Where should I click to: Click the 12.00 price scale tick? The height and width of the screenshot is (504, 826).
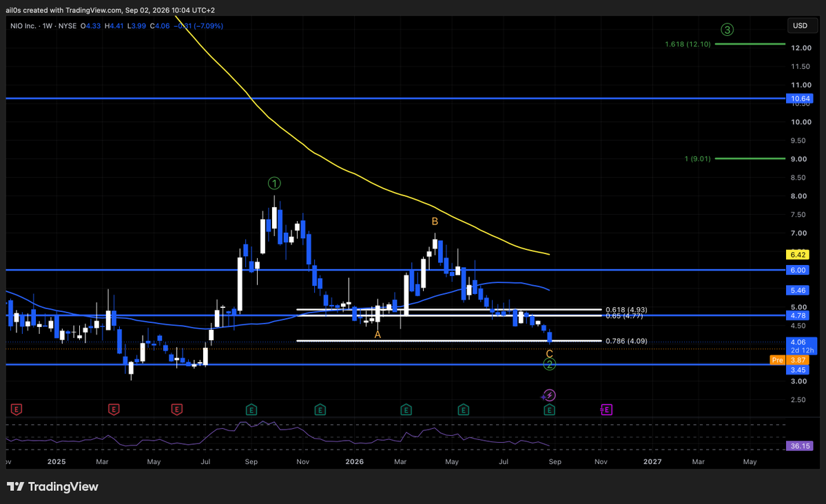pos(801,48)
